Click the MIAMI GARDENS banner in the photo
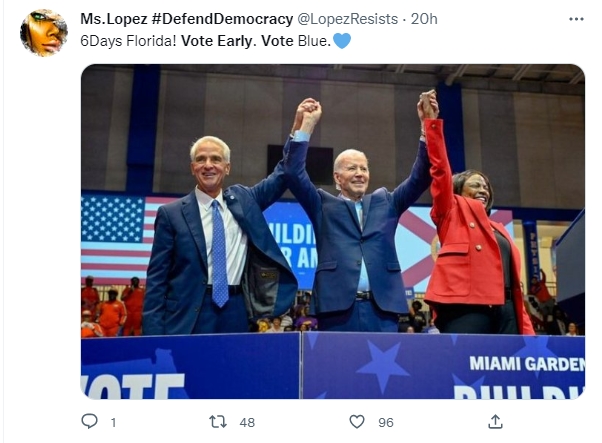 [x=527, y=364]
